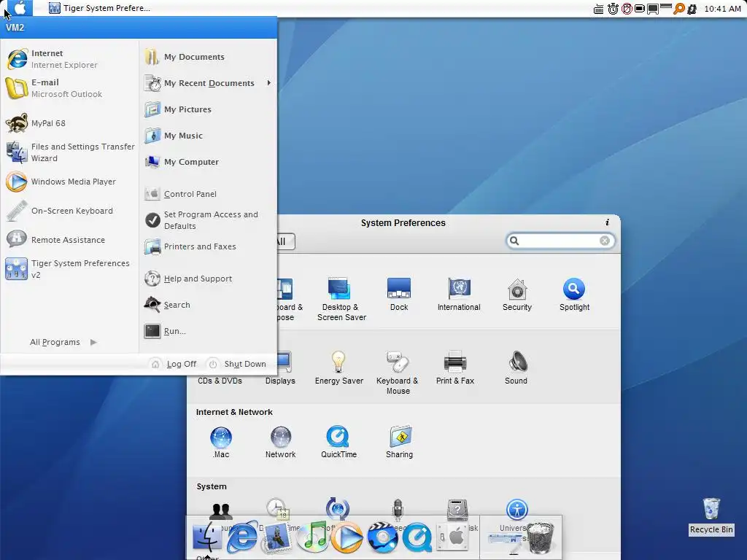The image size is (747, 560).
Task: Start Remote Assistance
Action: [71, 240]
